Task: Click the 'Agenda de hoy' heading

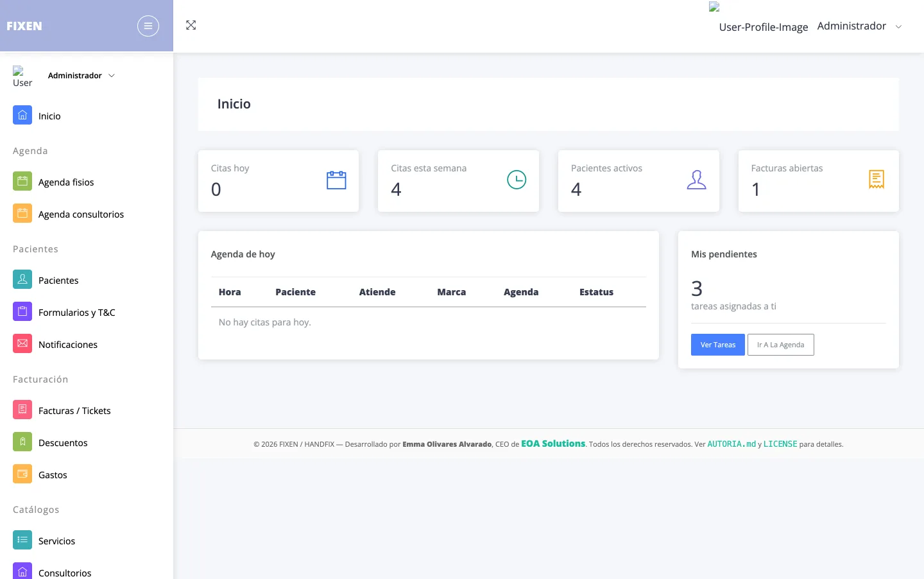Action: (x=243, y=254)
